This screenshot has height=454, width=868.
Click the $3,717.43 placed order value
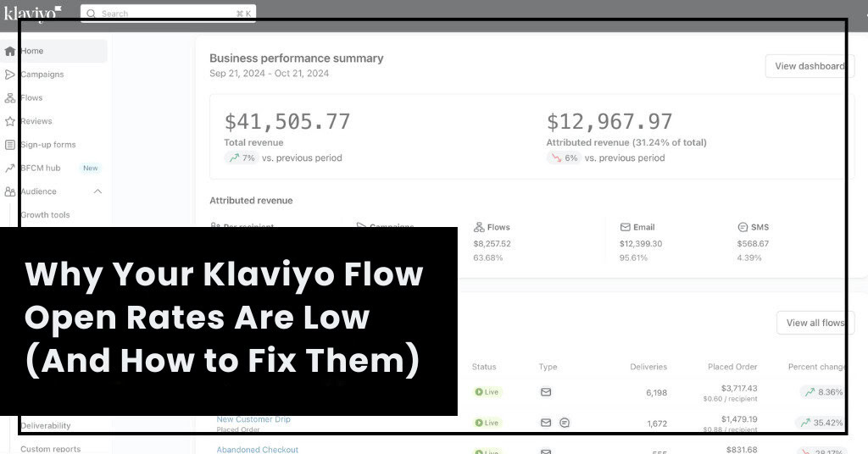(x=739, y=389)
